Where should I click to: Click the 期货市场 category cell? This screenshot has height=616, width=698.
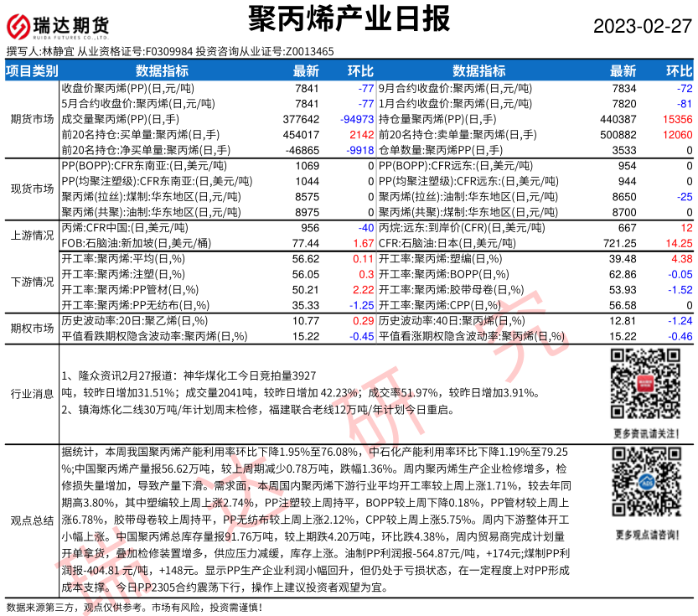point(32,119)
